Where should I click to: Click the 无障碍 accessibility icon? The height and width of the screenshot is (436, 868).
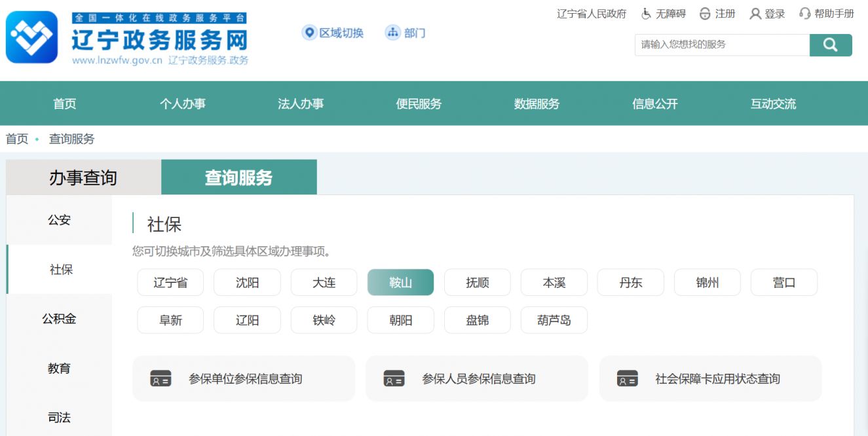point(646,14)
